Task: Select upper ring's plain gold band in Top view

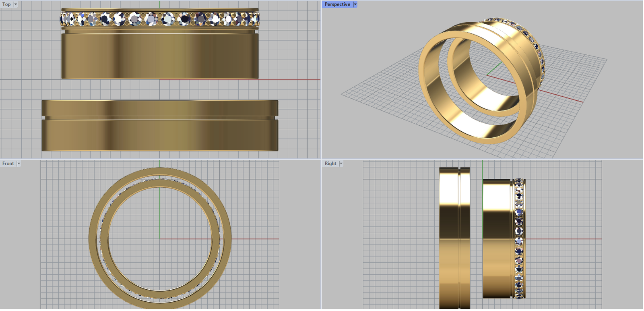Action: 160,56
